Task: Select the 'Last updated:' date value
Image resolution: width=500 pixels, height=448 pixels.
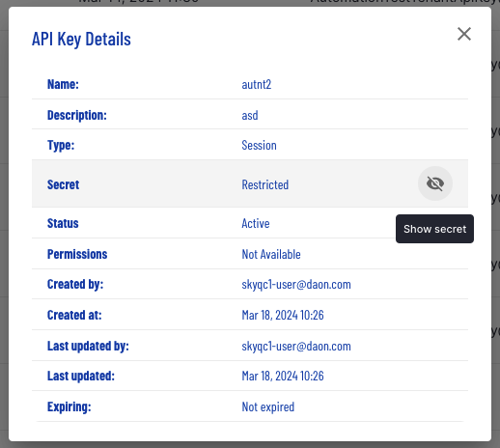Action: 283,376
